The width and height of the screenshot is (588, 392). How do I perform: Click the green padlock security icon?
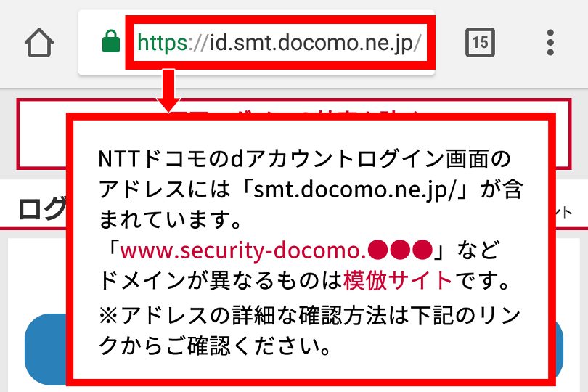click(111, 41)
